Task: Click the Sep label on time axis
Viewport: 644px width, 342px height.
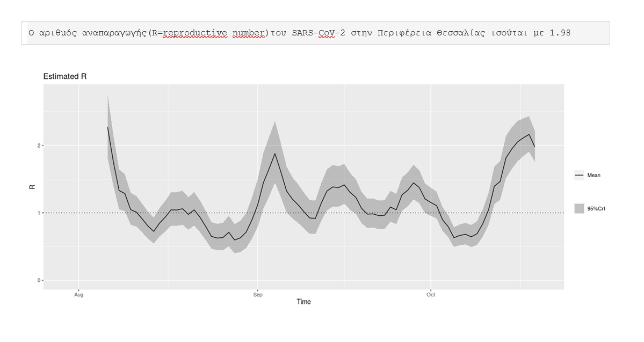Action: [257, 295]
